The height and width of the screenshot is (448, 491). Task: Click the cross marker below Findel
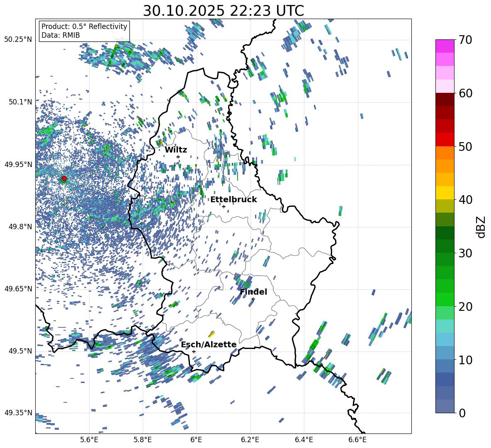[253, 299]
